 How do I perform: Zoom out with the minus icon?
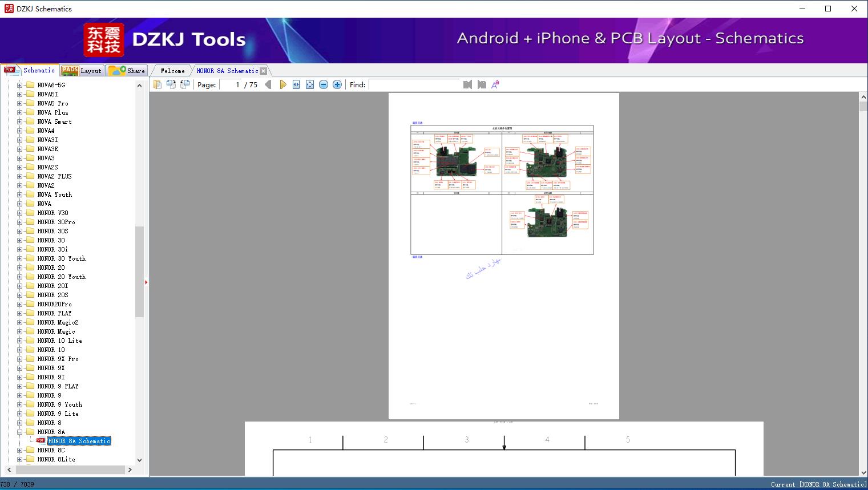(324, 84)
